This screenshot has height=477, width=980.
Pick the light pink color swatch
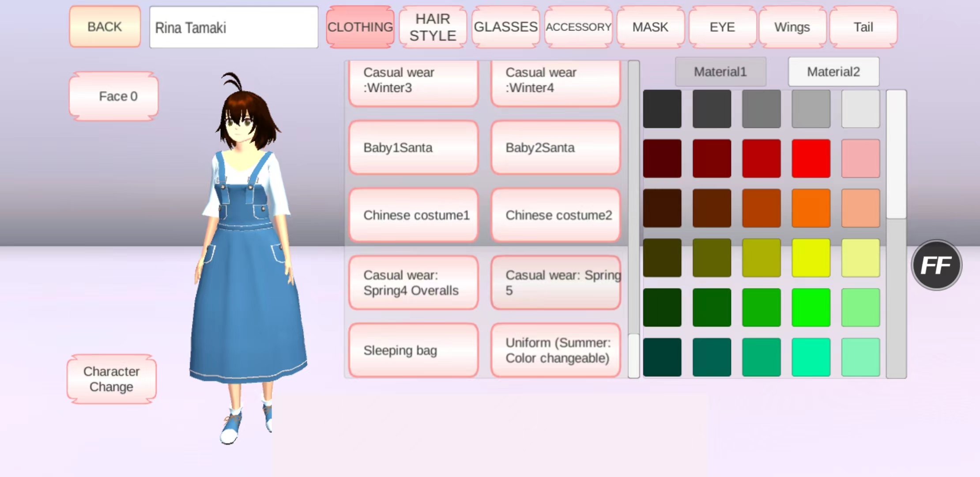[x=860, y=159]
